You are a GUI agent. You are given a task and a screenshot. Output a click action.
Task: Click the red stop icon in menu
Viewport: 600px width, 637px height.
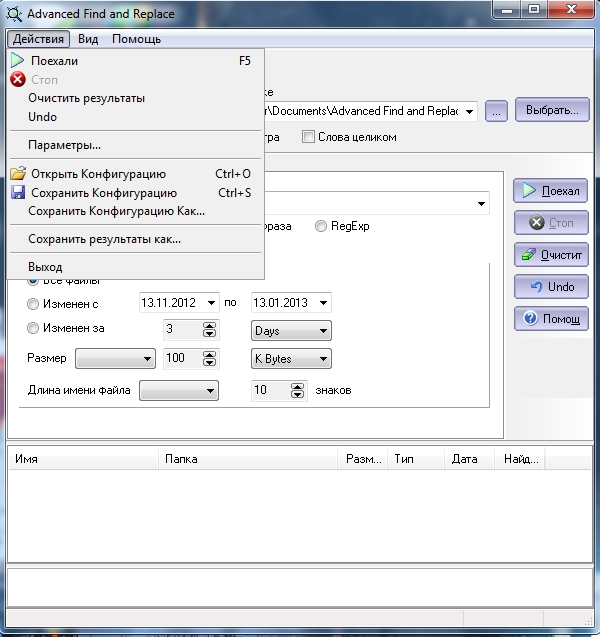coord(18,80)
